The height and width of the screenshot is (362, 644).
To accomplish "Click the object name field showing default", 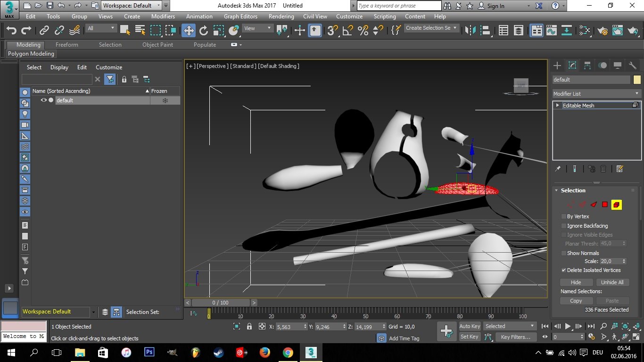I will tap(592, 80).
